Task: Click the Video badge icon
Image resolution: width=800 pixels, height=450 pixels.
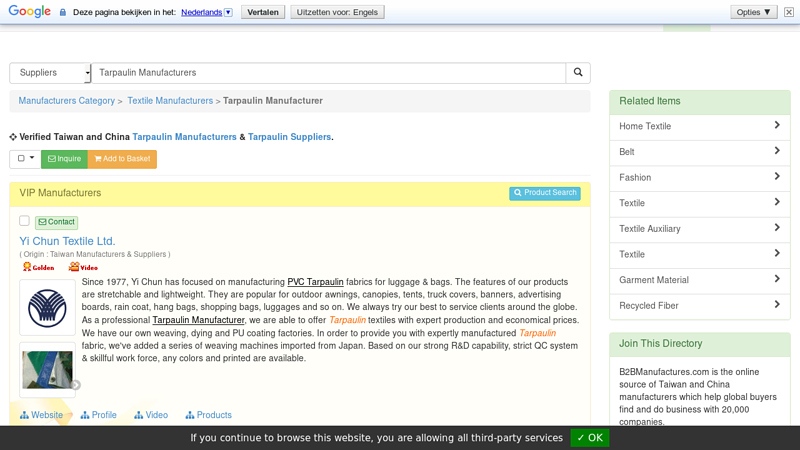Action: click(x=83, y=267)
